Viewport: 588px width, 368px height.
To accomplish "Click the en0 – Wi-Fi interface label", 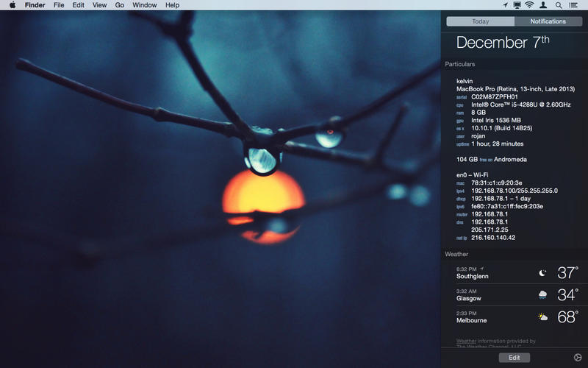I will (472, 175).
